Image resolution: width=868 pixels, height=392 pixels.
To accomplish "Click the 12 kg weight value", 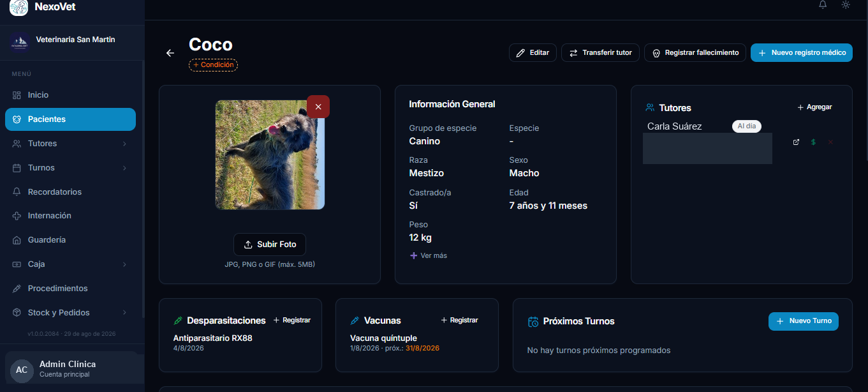I will (x=420, y=237).
